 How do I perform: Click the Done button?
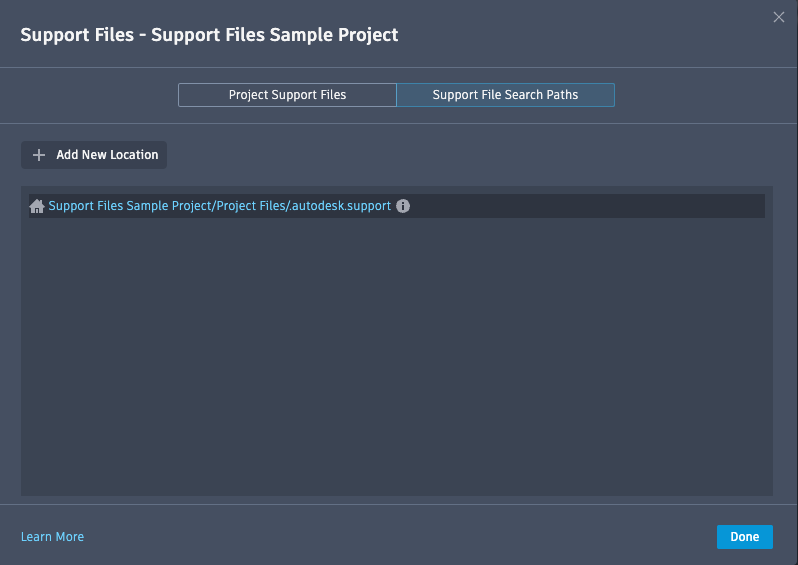745,537
